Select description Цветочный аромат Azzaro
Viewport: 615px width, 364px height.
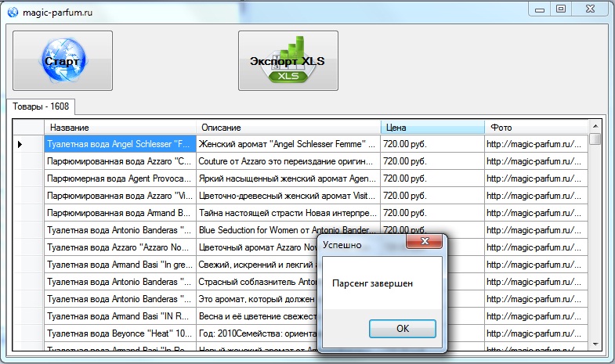tap(257, 247)
